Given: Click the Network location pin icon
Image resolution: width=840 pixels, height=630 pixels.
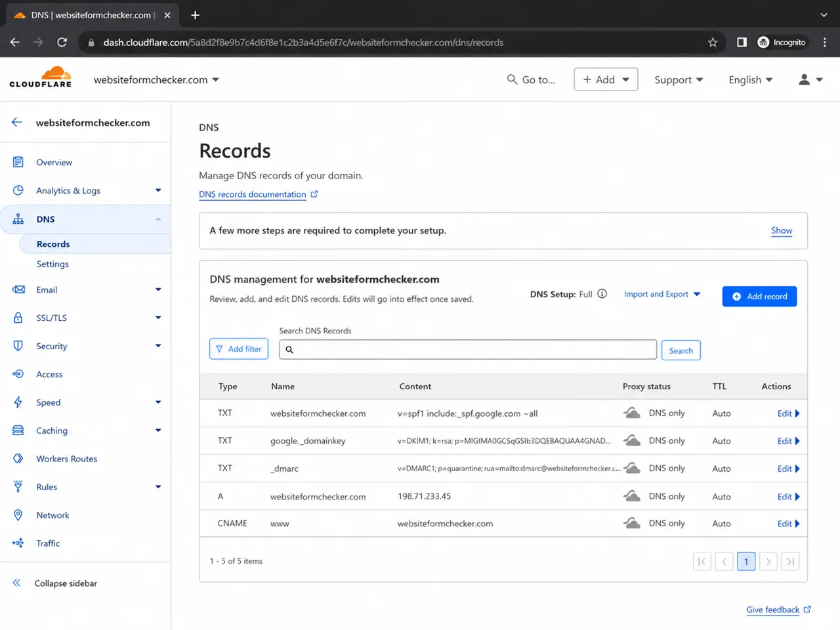Looking at the screenshot, I should click(18, 515).
